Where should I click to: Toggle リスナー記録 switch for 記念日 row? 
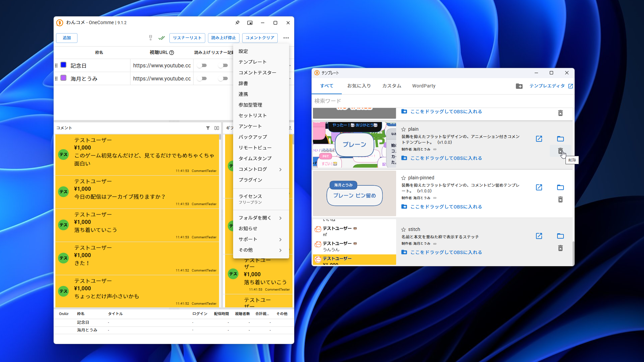223,66
